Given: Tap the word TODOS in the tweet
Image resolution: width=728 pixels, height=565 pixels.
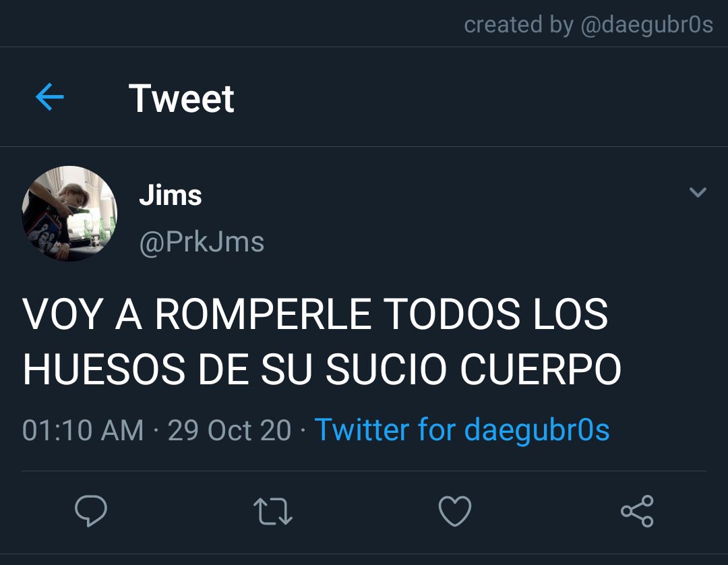Looking at the screenshot, I should 452,314.
